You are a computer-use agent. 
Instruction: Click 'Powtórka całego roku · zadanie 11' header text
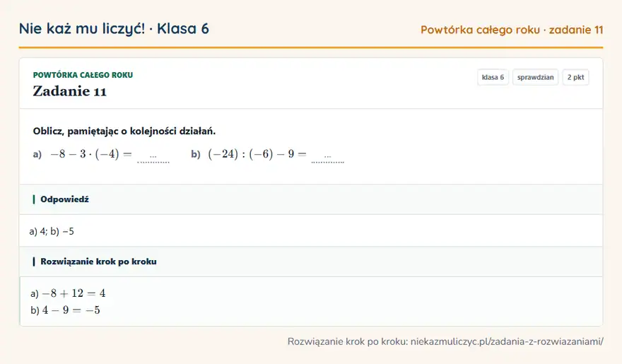click(x=512, y=30)
